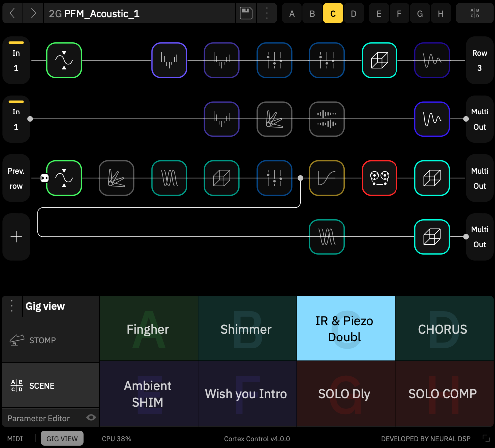The image size is (495, 448).
Task: Click the final cab cube block on Row 3
Action: pyautogui.click(x=432, y=178)
